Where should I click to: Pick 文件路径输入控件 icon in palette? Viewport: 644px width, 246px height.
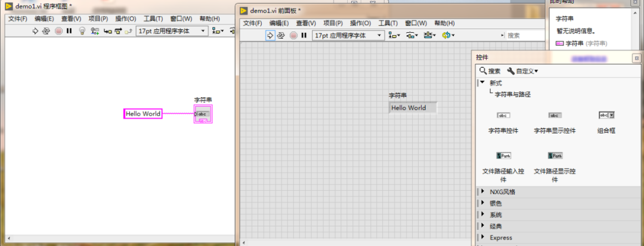coord(503,156)
